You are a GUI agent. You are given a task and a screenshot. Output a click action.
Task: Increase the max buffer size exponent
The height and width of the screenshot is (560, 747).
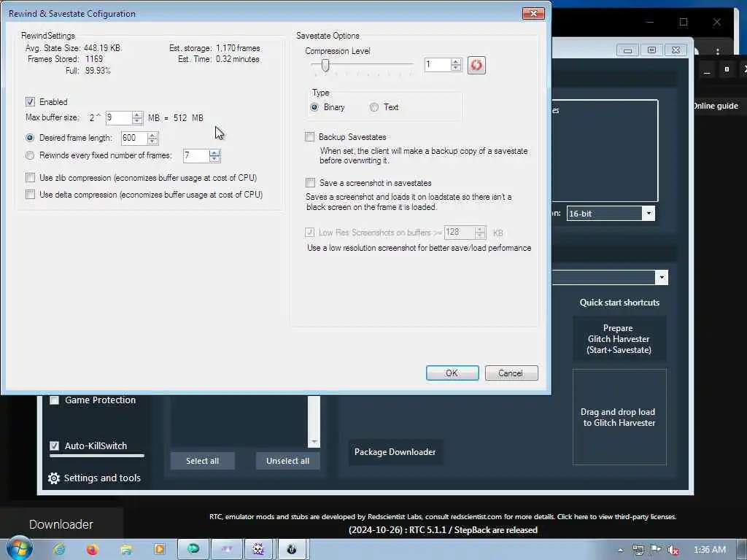click(137, 114)
